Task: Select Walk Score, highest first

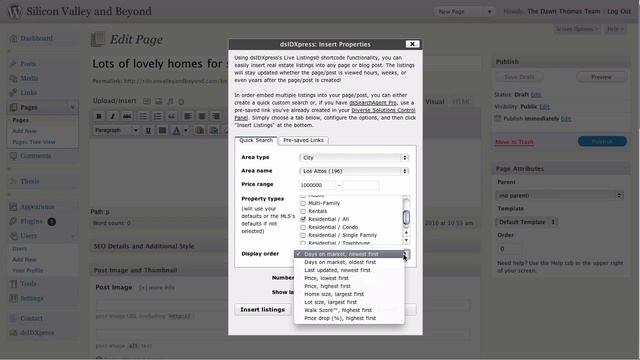Action: [x=349, y=310]
